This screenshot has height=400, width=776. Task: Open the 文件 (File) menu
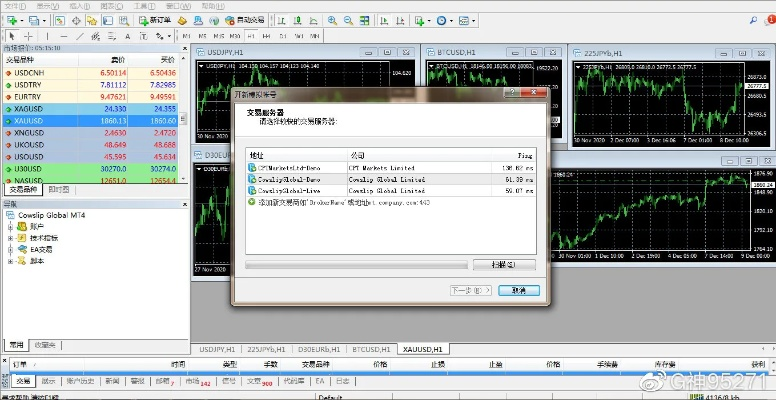[14, 5]
